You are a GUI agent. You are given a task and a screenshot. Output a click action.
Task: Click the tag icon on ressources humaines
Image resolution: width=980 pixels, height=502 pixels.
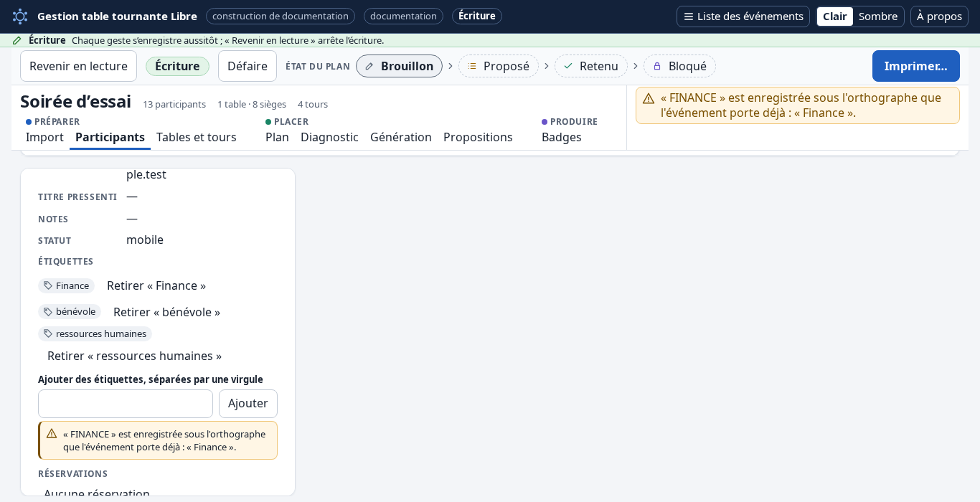(48, 333)
